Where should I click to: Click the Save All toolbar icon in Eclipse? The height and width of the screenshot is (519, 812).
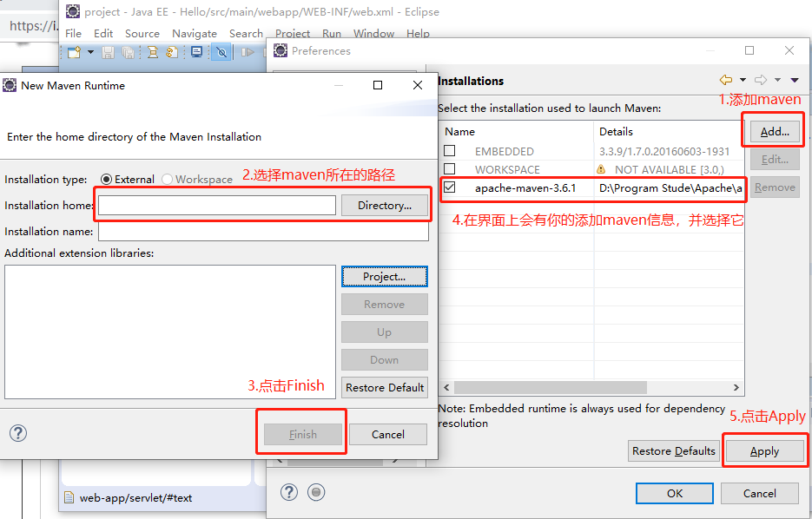pyautogui.click(x=128, y=52)
